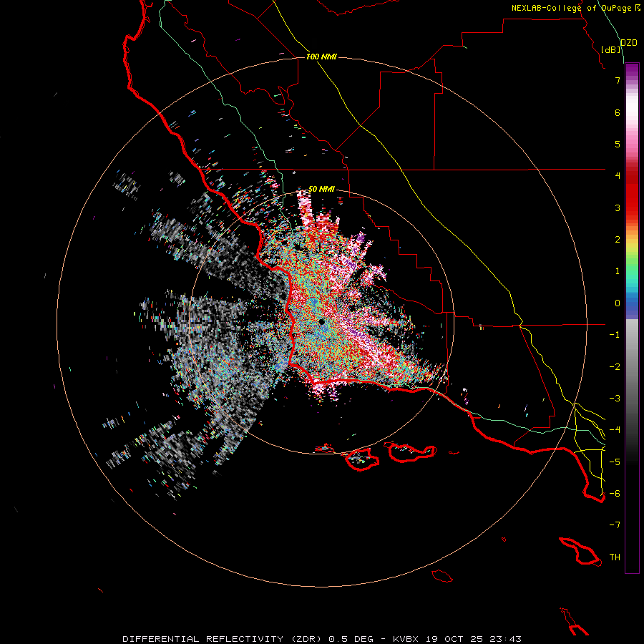644x644 pixels.
Task: Click the 2 value on the color scale
Action: click(x=618, y=240)
